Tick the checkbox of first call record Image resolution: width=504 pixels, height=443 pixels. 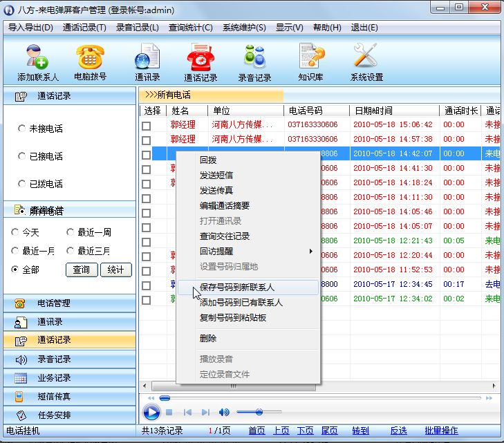pyautogui.click(x=146, y=125)
